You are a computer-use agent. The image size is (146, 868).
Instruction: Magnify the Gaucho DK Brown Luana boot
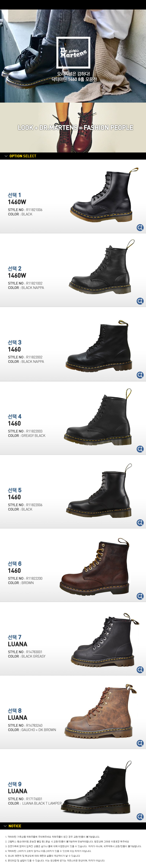[x=140, y=743]
